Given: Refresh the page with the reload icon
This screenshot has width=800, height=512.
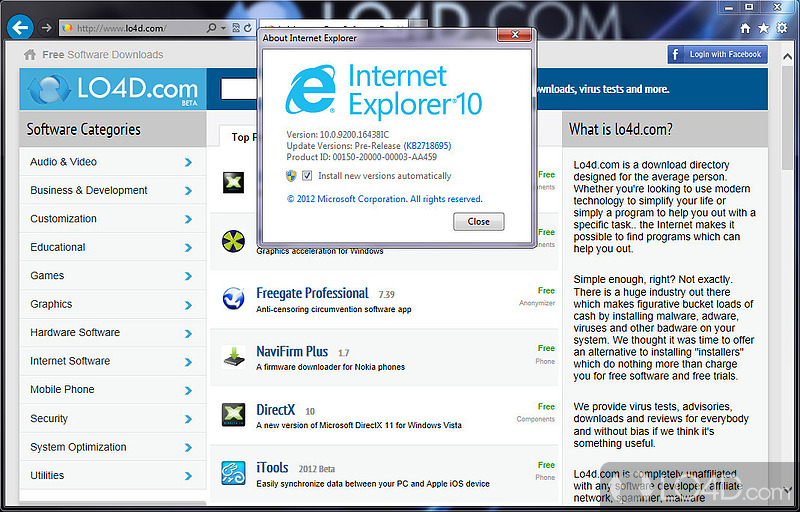Looking at the screenshot, I should [x=248, y=28].
